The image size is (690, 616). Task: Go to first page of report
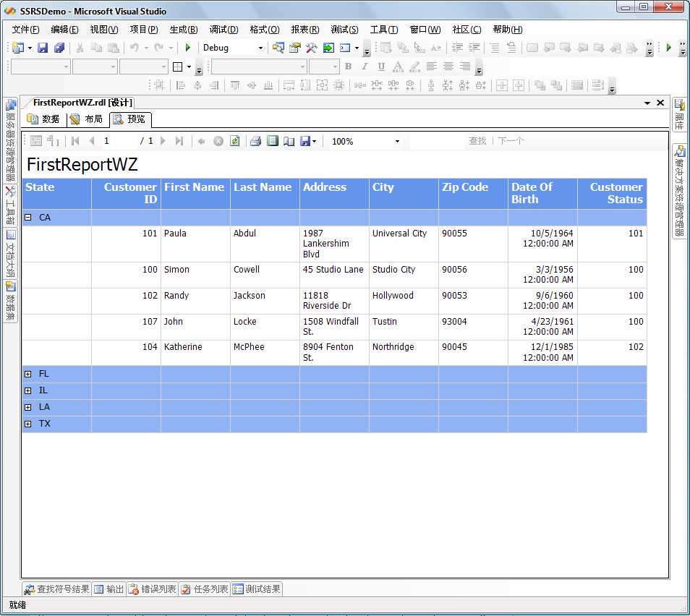(75, 141)
